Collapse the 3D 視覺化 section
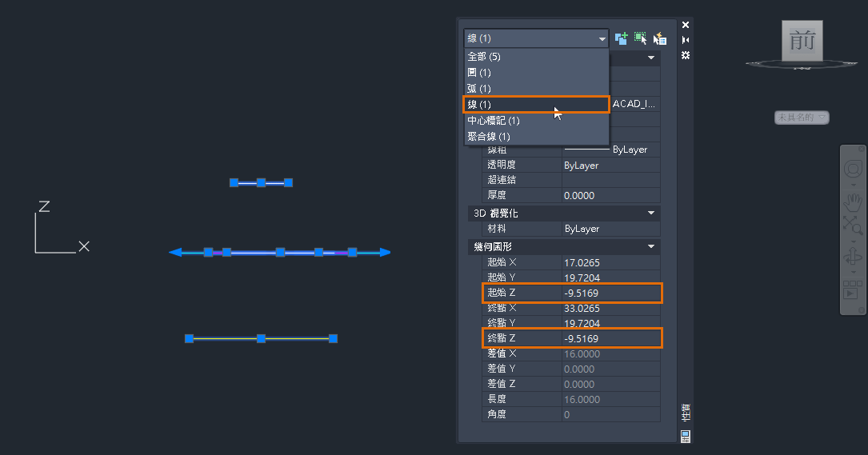The image size is (868, 455). pos(651,214)
